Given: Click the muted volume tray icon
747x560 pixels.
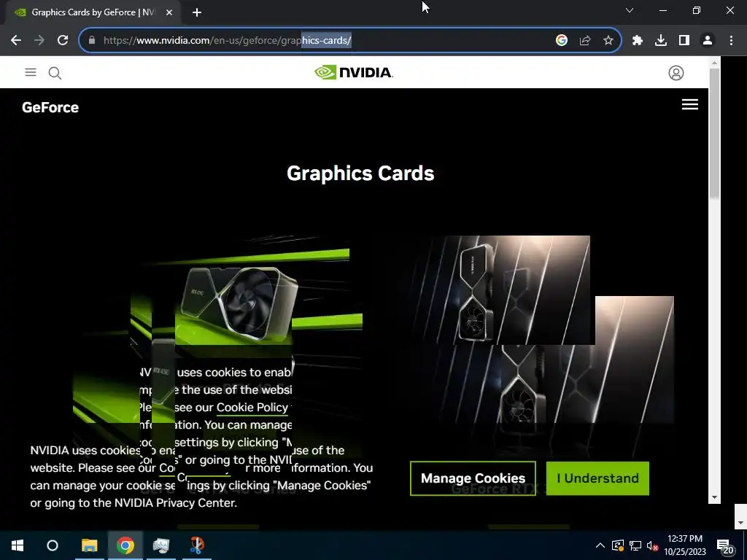Looking at the screenshot, I should pos(652,545).
